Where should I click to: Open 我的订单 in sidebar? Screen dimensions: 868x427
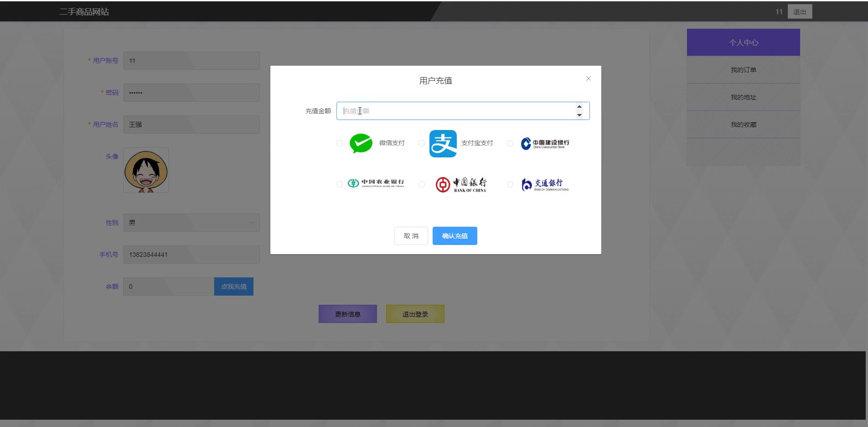pos(744,70)
